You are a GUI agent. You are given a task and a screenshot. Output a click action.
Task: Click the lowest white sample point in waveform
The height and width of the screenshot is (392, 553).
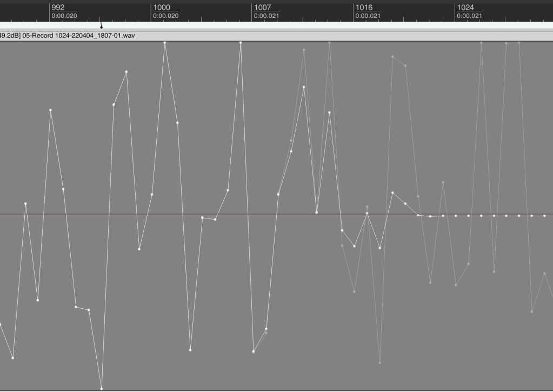[x=102, y=389]
